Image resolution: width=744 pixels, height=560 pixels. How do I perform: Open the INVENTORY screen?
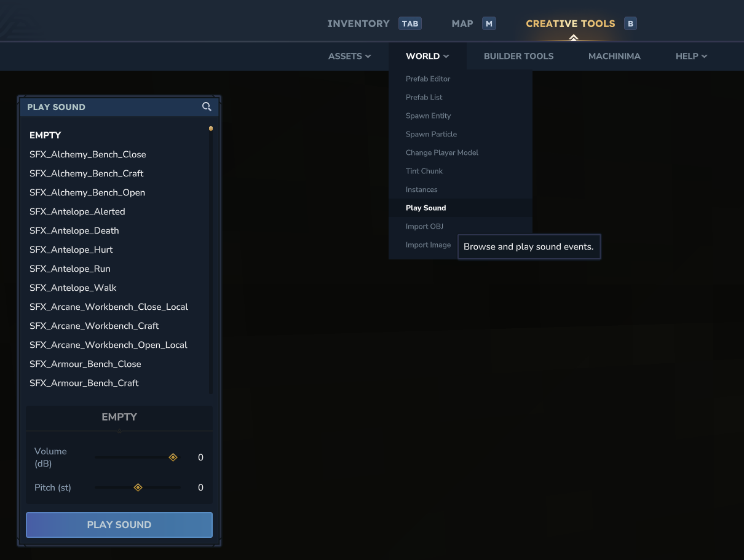tap(358, 23)
